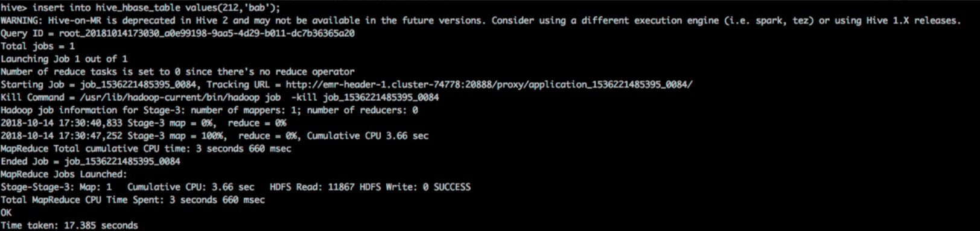
Task: Click the OK result line
Action: 6,212
